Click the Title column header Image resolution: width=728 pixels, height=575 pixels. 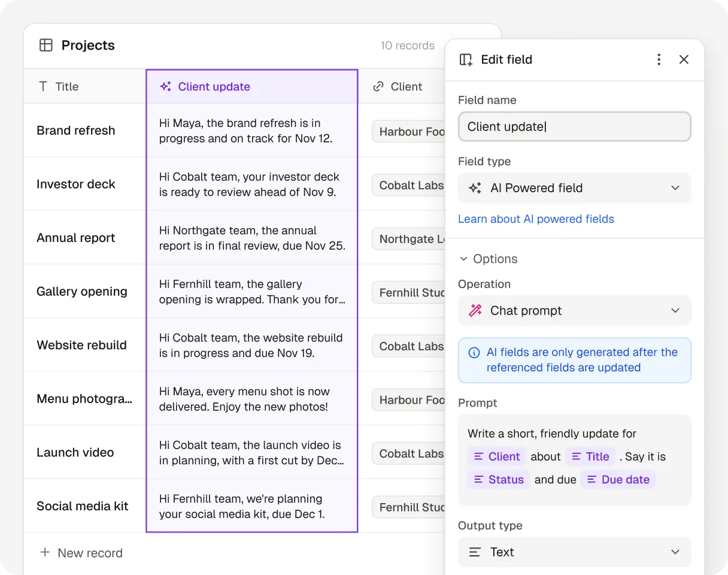[85, 86]
